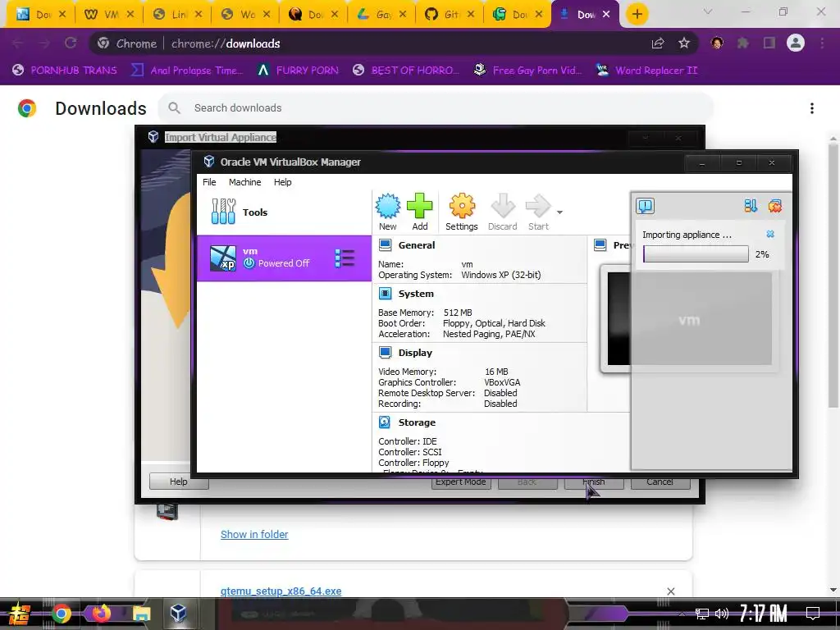The width and height of the screenshot is (840, 630).
Task: Click the network tray icon
Action: 702,614
